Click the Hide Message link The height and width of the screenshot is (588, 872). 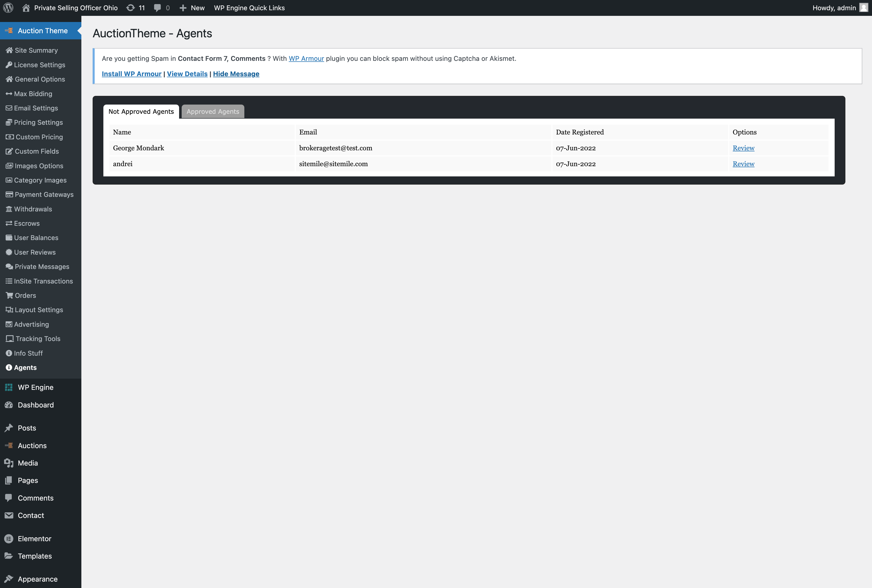(x=236, y=74)
